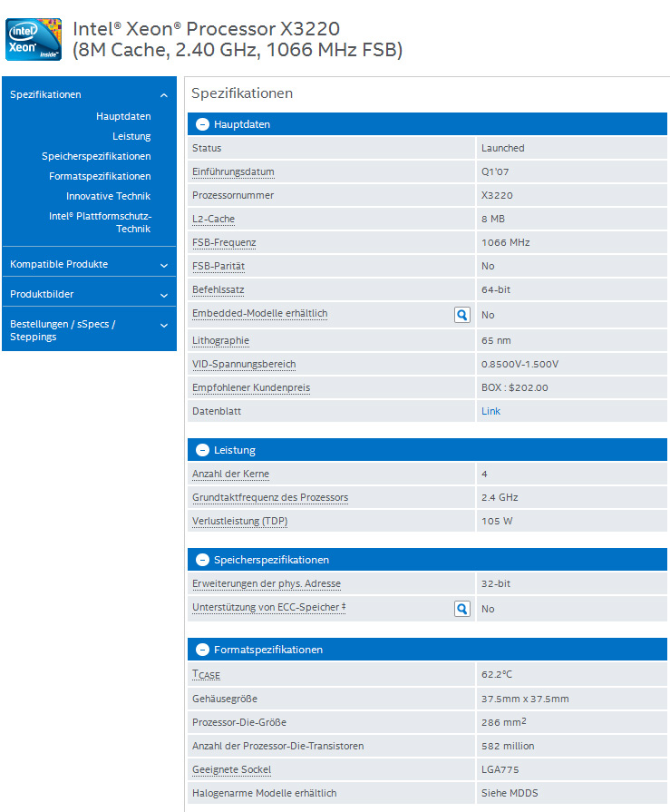Image resolution: width=670 pixels, height=812 pixels.
Task: Click search icon beside Unterstützung von ECC-Speicher
Action: coord(462,609)
